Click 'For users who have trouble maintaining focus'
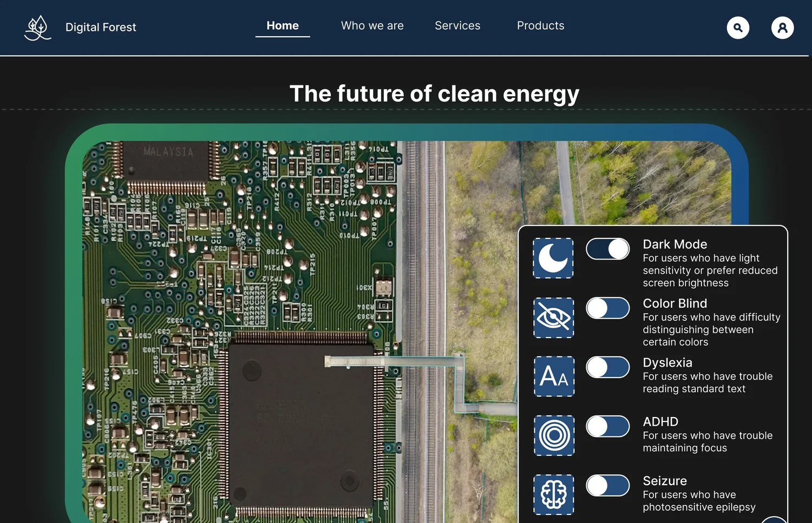812x523 pixels. pos(708,442)
